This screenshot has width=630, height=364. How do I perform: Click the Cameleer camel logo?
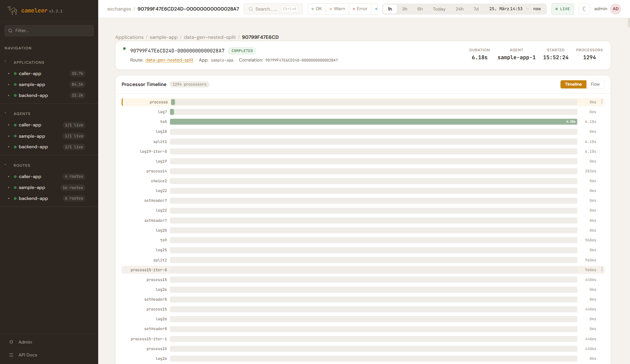pos(12,11)
